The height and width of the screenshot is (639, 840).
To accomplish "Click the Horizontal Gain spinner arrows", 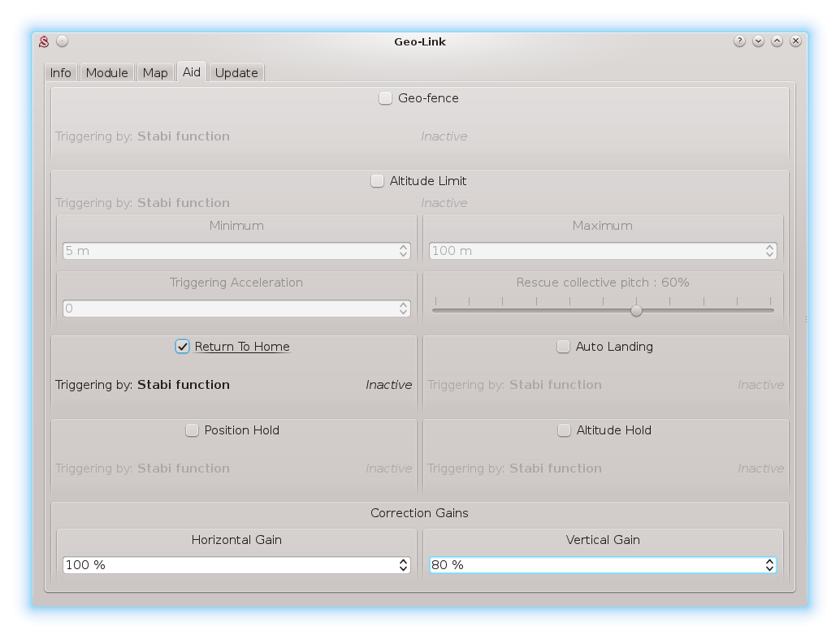I will pos(404,565).
